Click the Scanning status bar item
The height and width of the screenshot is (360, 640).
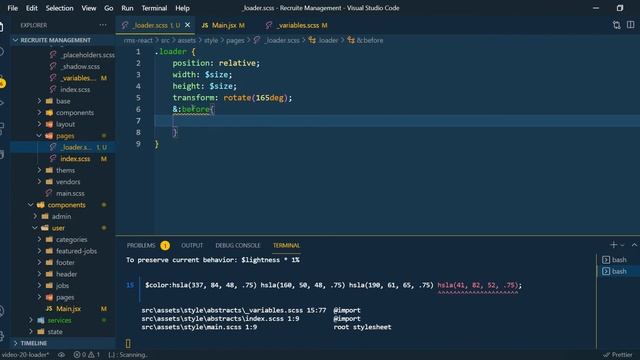[128, 355]
